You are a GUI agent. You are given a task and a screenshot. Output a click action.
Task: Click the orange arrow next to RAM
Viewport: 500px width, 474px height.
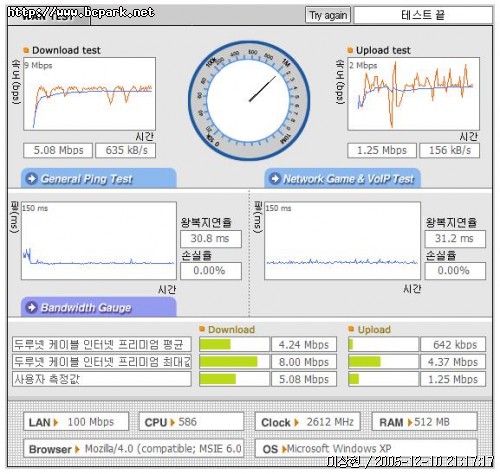tap(410, 423)
